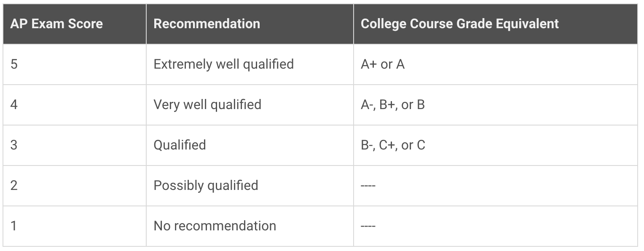Viewport: 644px width, 251px height.
Task: Click the B-, C+, or C grade cell
Action: pos(495,145)
